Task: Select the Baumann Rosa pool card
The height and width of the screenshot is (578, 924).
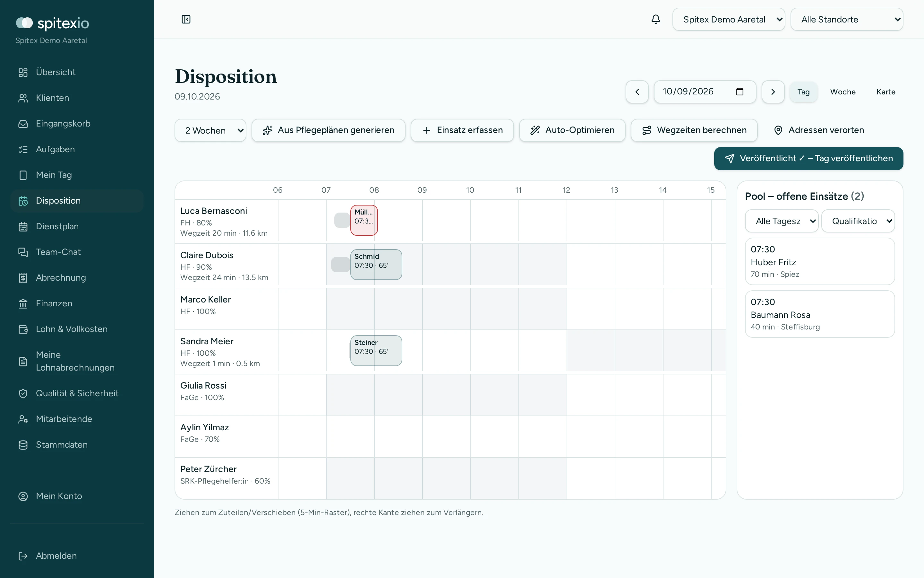Action: (x=819, y=314)
